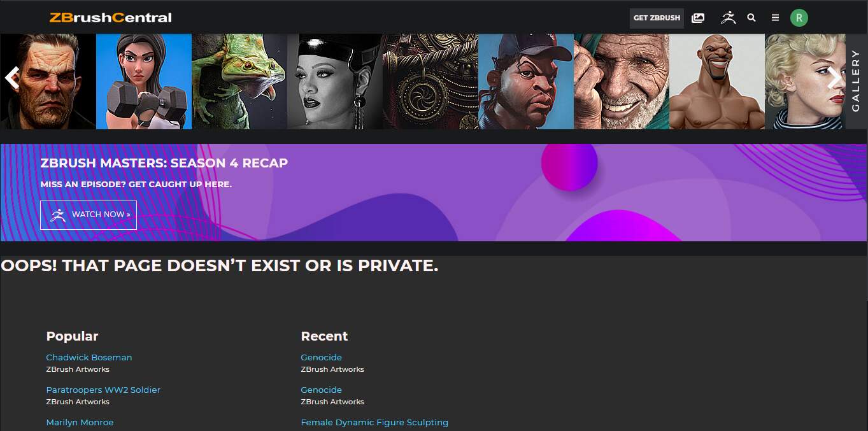
Task: Click the ZBrush Masters Season 4 banner
Action: (433, 192)
